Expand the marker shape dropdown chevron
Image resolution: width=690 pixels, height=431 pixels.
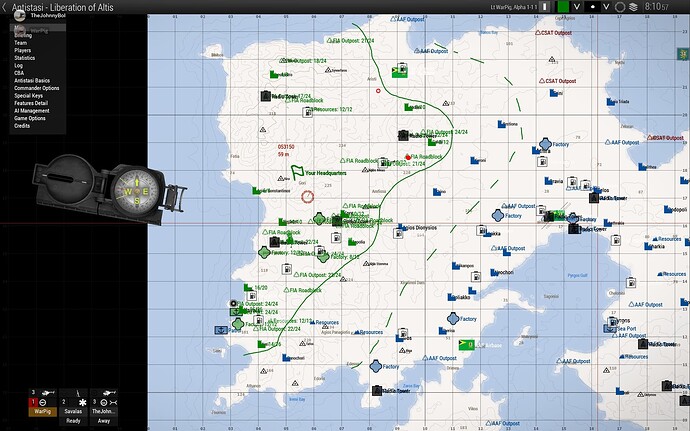[606, 7]
